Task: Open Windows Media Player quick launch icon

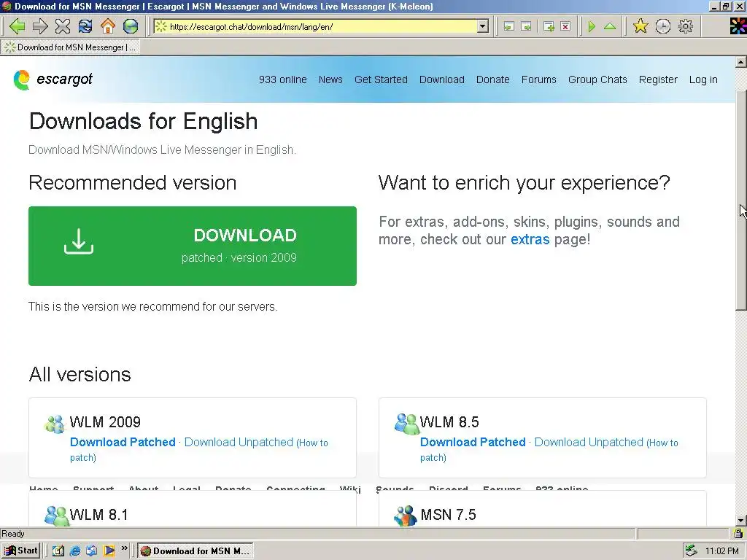Action: point(109,551)
